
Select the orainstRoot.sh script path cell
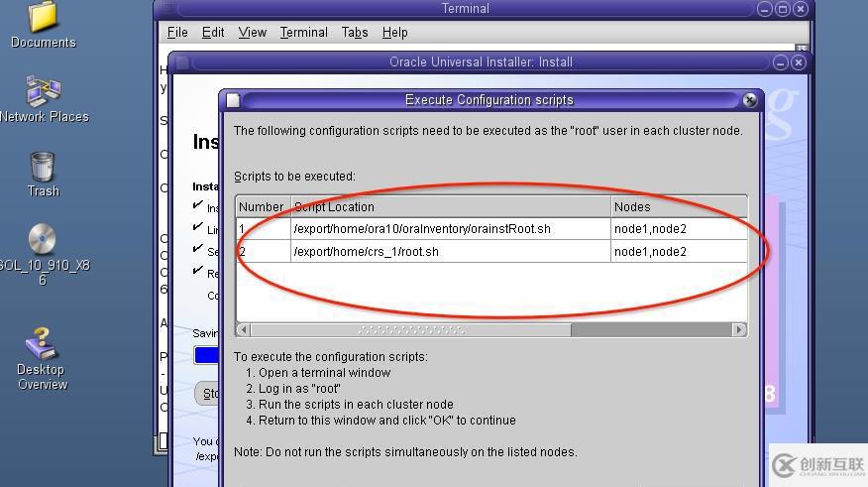[451, 229]
